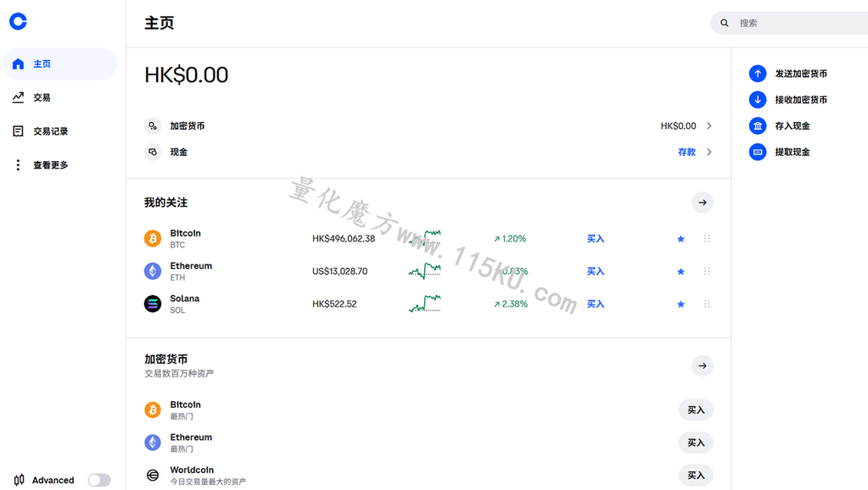Click the 存入现金 label
Viewport: 868px width, 490px height.
tap(792, 125)
